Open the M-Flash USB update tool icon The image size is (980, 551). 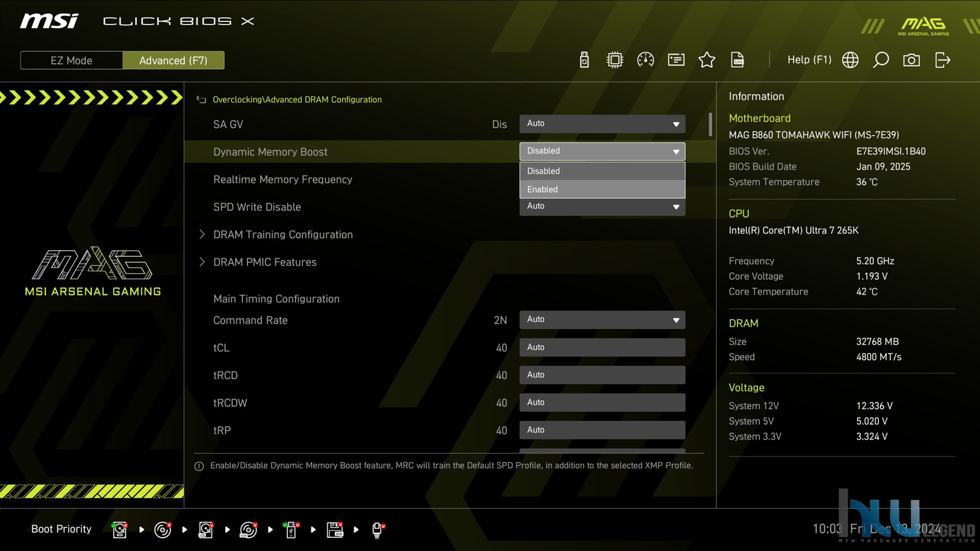[584, 60]
